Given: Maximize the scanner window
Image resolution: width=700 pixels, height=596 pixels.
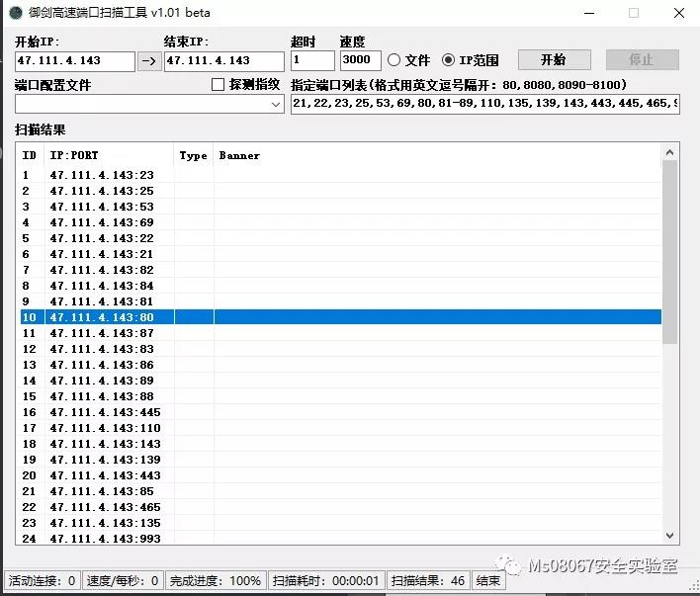Looking at the screenshot, I should [634, 13].
